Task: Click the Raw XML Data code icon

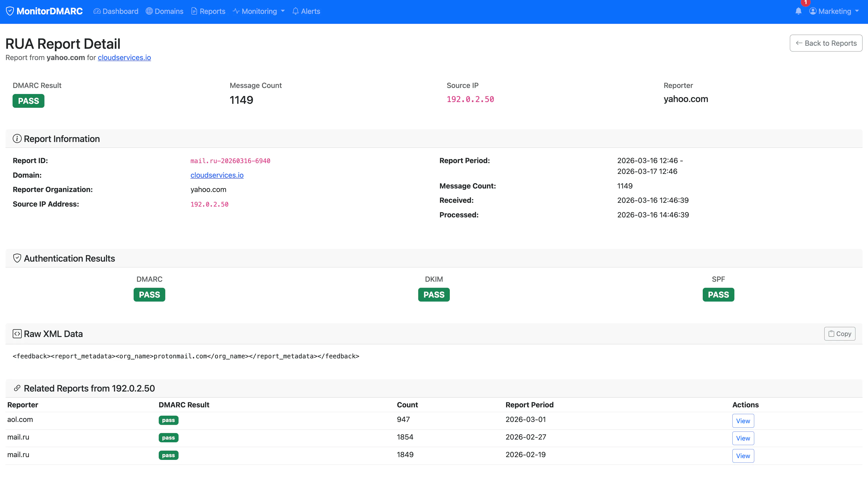Action: (17, 334)
